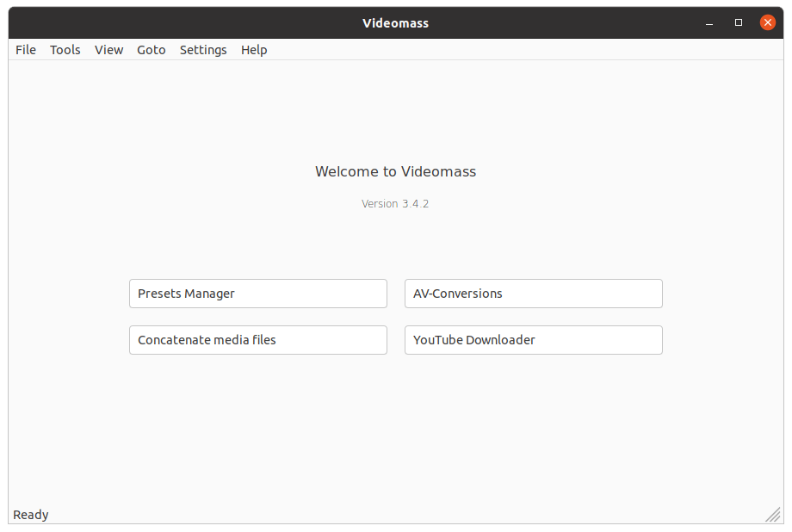Viewport: 792px width, 532px height.
Task: Choose Concatenate media files
Action: pyautogui.click(x=258, y=340)
